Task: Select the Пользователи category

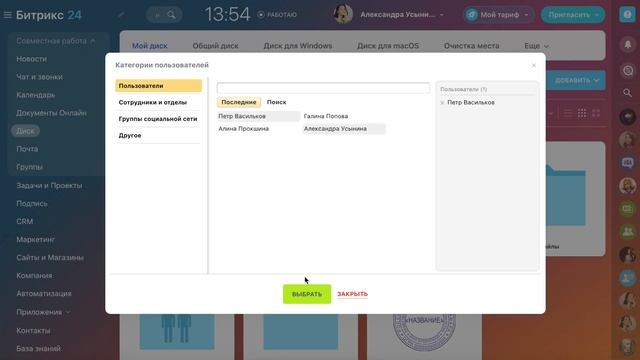Action: point(158,86)
